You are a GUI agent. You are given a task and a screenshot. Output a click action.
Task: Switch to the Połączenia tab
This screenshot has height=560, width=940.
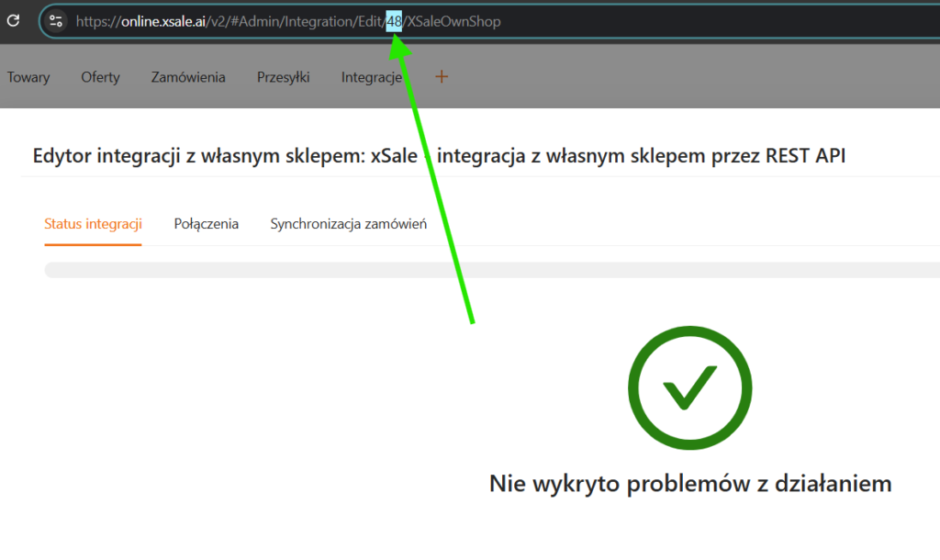207,224
